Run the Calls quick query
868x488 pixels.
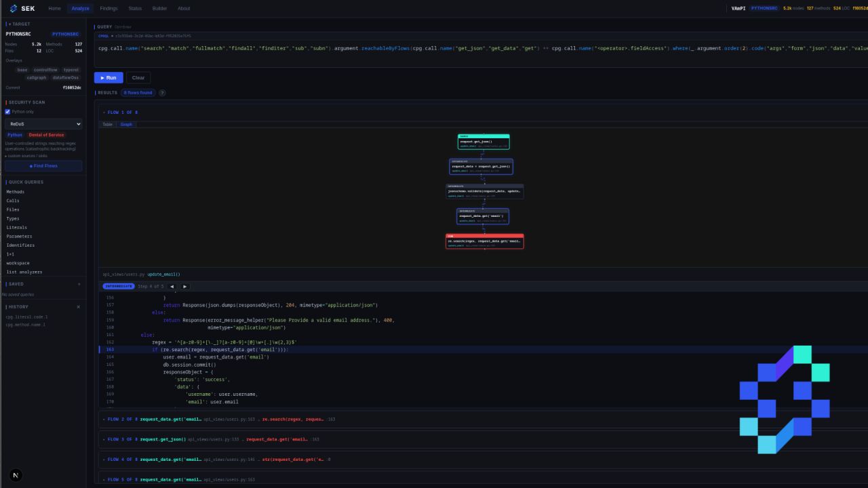point(13,201)
